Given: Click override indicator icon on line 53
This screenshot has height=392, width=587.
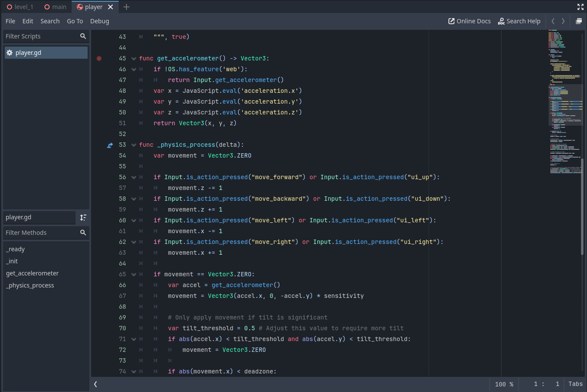Looking at the screenshot, I should pos(110,145).
